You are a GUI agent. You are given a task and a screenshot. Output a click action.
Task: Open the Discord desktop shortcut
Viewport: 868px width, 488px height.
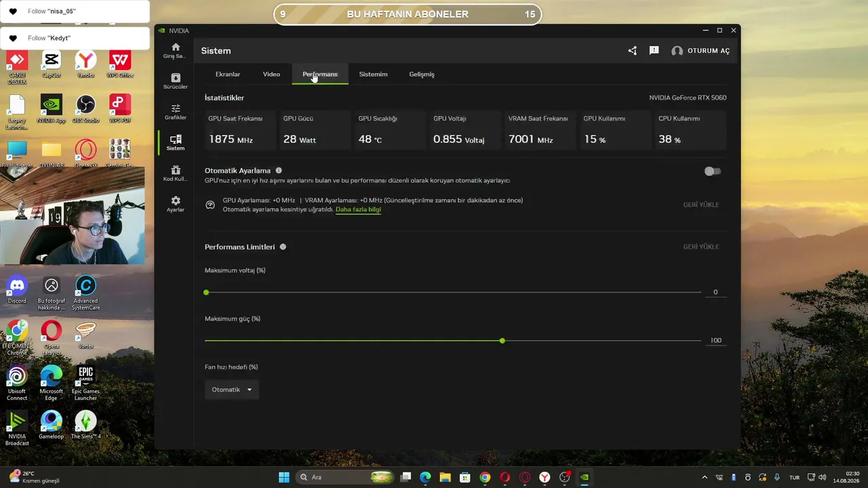pyautogui.click(x=17, y=290)
